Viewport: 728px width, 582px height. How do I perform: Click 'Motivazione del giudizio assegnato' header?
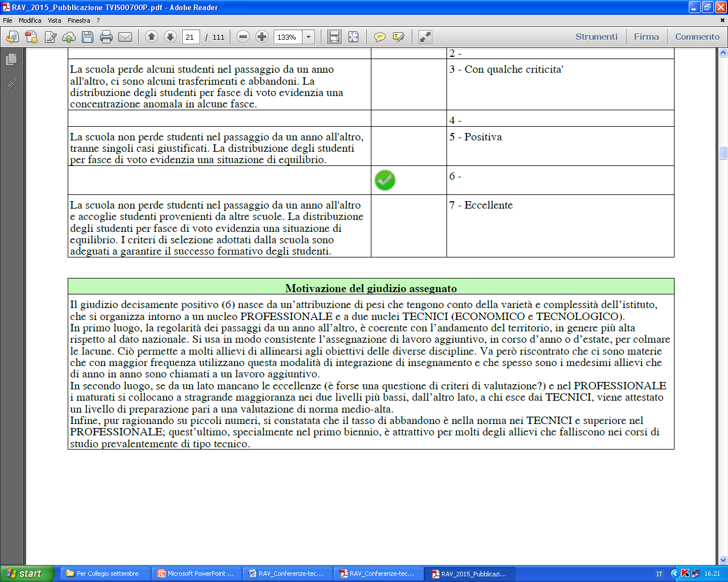click(x=371, y=287)
